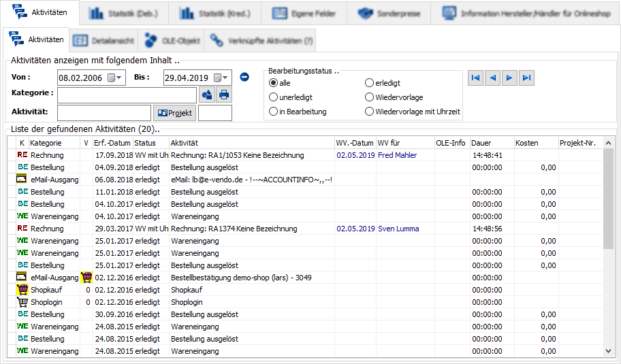Click BE icon of Bestellung 11.01.2018 row
This screenshot has height=364, width=621.
point(22,191)
